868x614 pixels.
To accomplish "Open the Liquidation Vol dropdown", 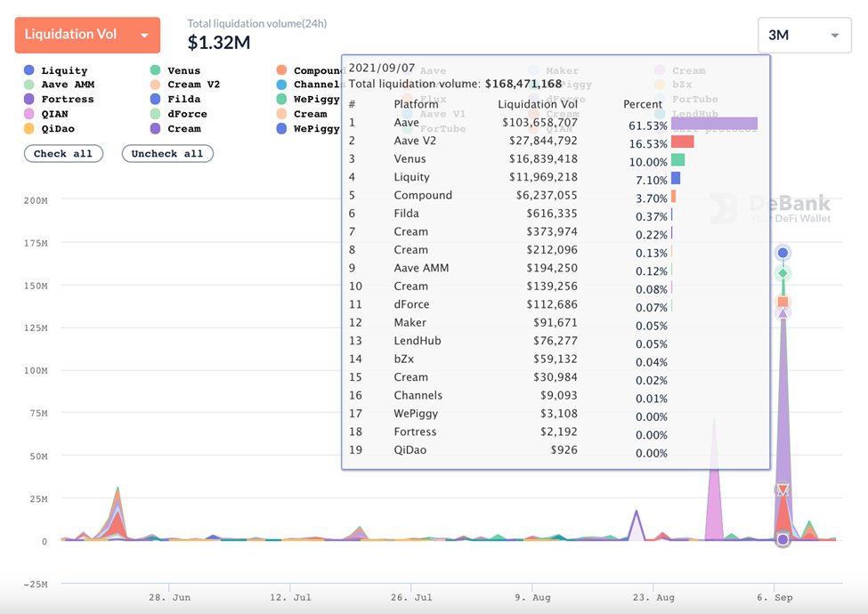I will pos(87,35).
